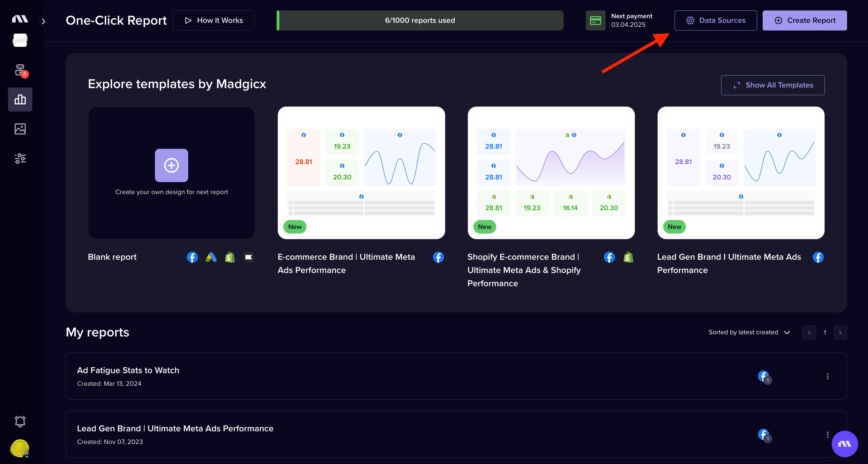Click the Blank report title
Viewport: 868px width, 464px height.
tap(112, 257)
